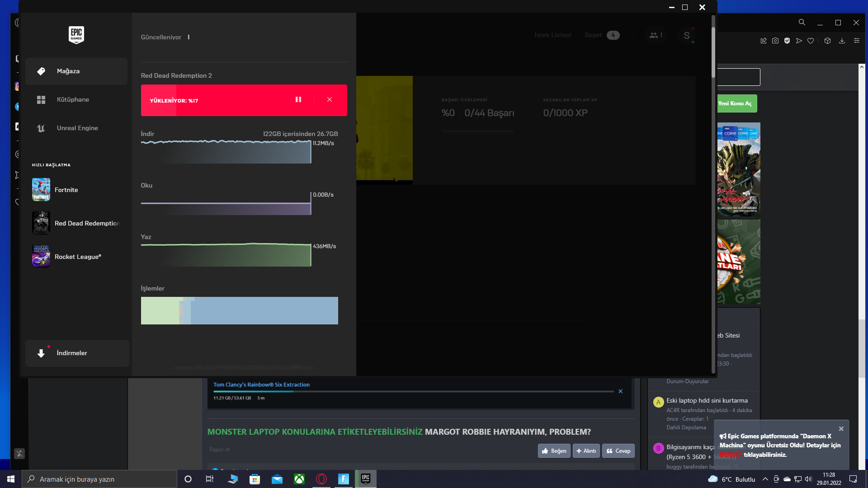Open the İstek Listesi wishlist link
The width and height of the screenshot is (868, 488).
(x=552, y=35)
